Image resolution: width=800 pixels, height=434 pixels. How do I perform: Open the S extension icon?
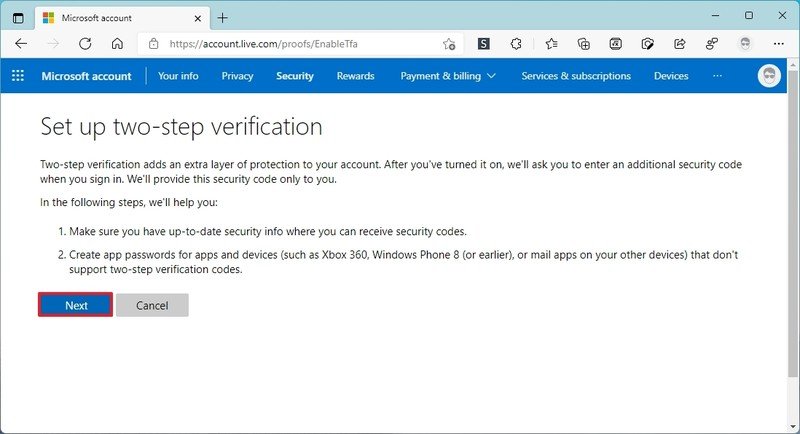483,44
